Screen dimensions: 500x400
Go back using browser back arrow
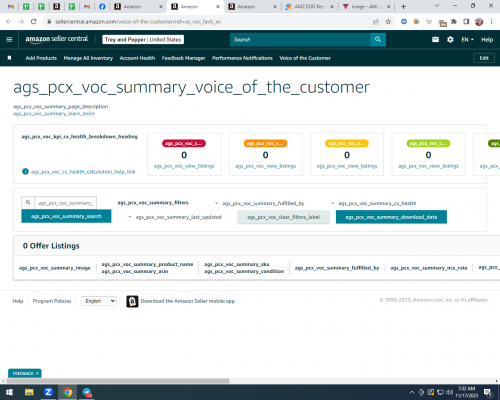(x=9, y=22)
